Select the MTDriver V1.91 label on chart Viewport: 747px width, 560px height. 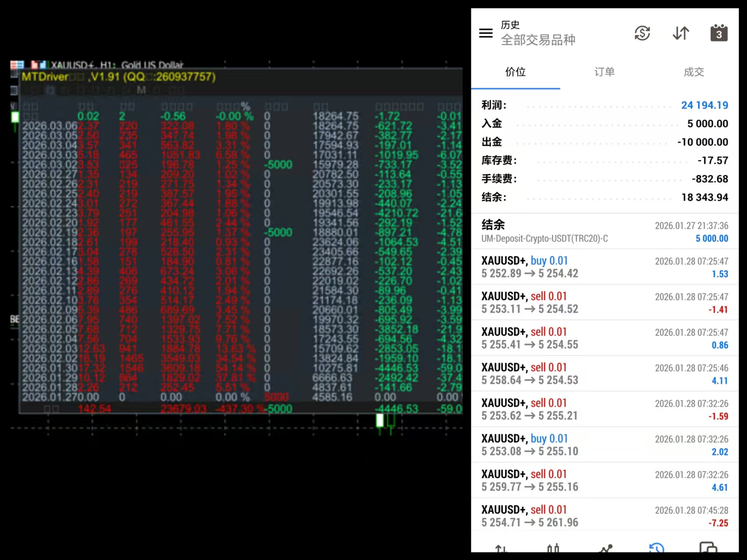click(119, 77)
